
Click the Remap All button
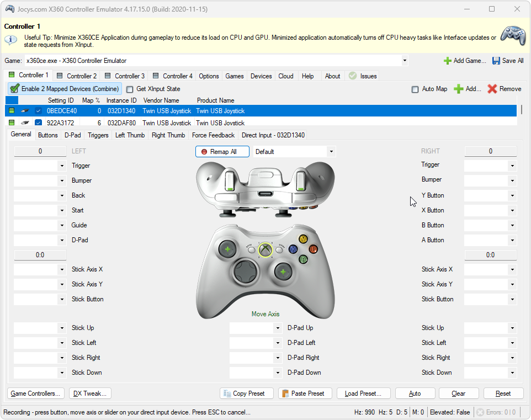(222, 152)
